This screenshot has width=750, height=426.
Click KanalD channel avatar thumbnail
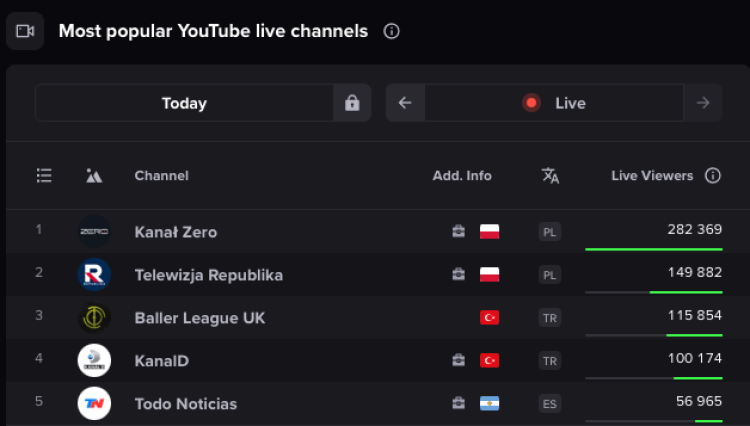pyautogui.click(x=94, y=360)
